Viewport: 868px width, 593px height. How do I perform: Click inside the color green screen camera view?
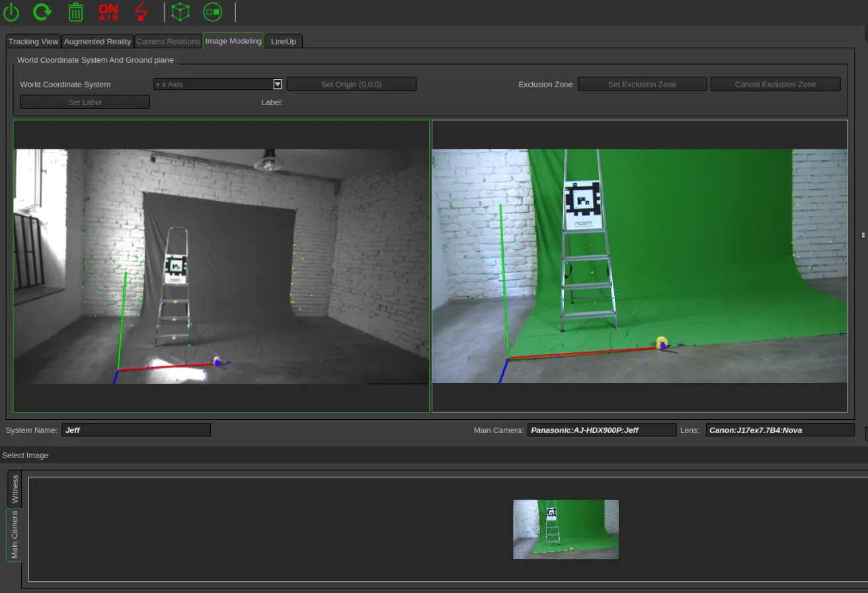click(639, 266)
